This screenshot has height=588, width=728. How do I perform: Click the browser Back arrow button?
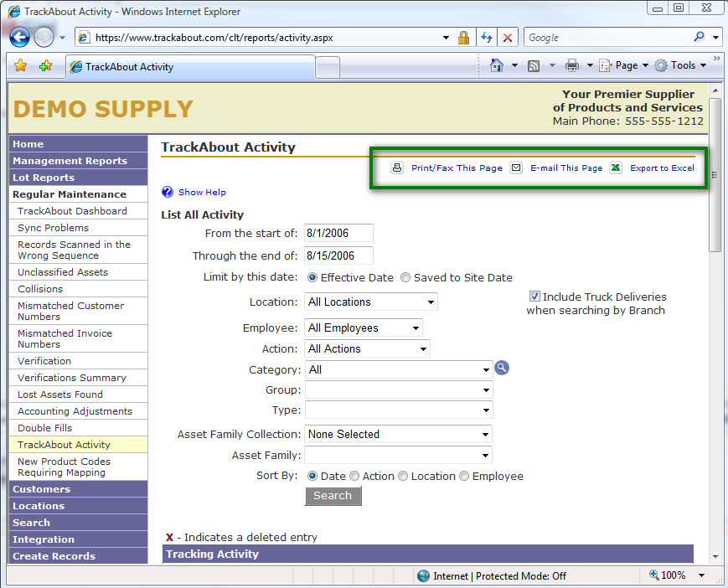pos(19,38)
